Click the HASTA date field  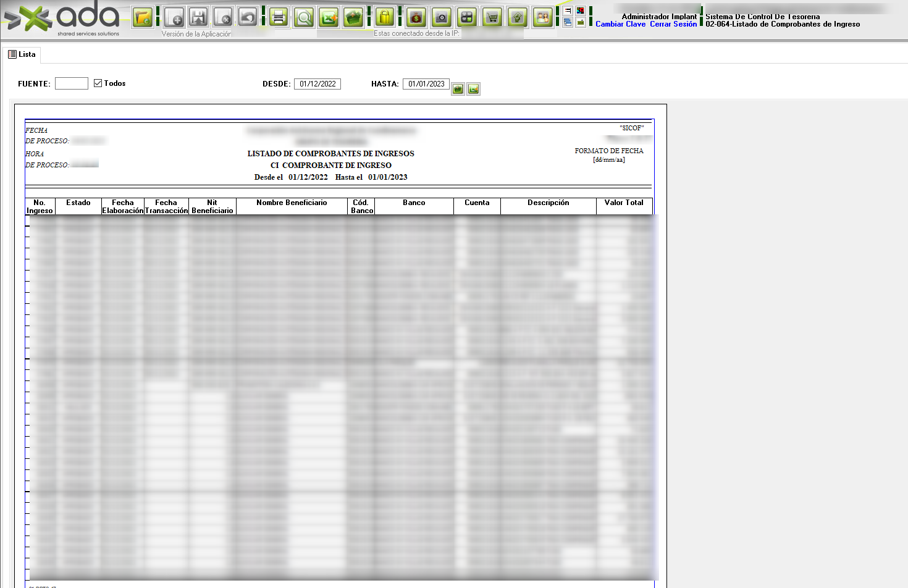[426, 84]
